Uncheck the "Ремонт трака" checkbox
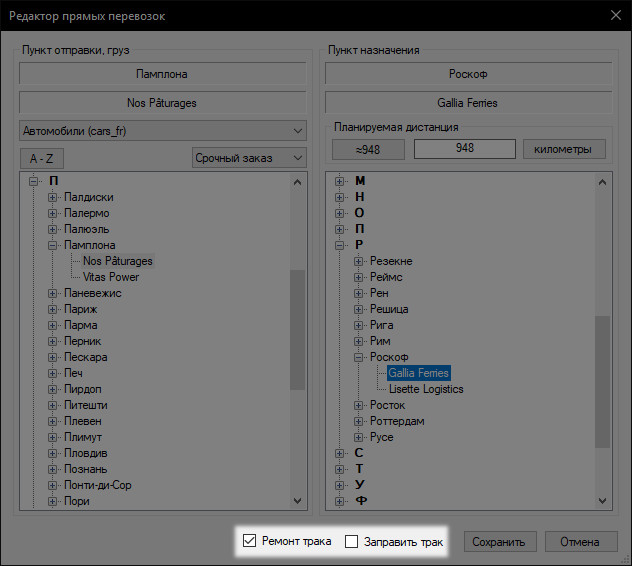The width and height of the screenshot is (632, 566). coord(249,542)
